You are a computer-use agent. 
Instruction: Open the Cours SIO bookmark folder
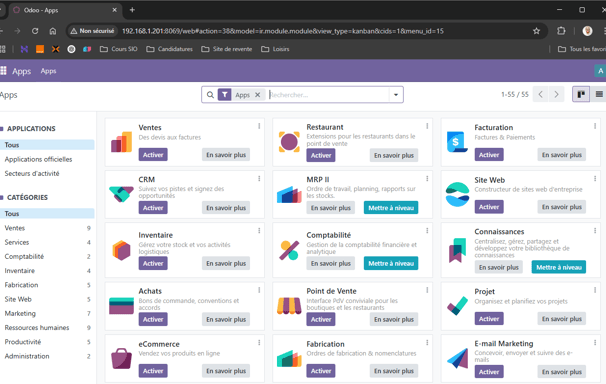(119, 49)
